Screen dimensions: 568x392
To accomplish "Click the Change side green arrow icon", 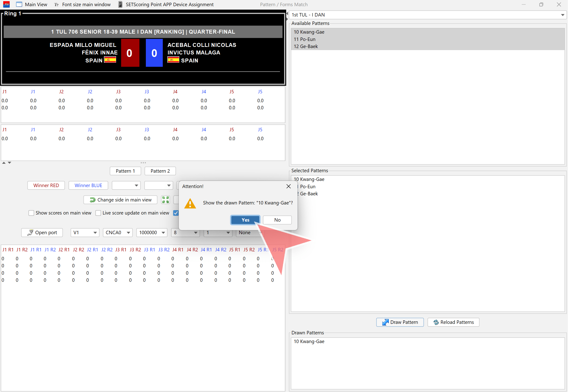I will click(92, 200).
